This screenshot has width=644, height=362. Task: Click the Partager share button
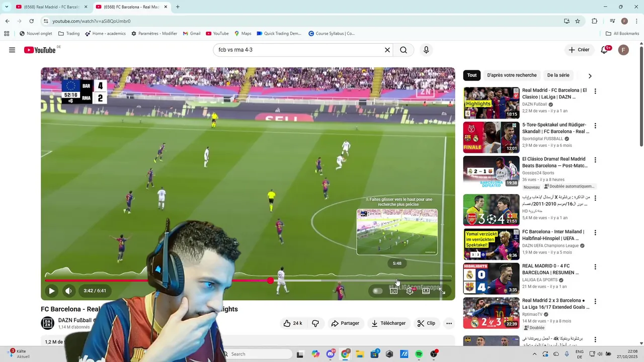click(345, 323)
